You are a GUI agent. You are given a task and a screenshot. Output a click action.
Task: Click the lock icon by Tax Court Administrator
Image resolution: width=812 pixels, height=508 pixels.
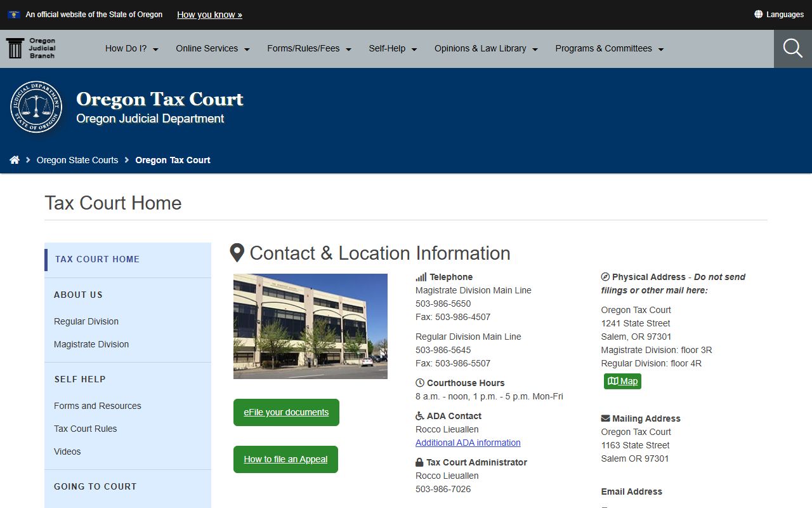tap(419, 462)
